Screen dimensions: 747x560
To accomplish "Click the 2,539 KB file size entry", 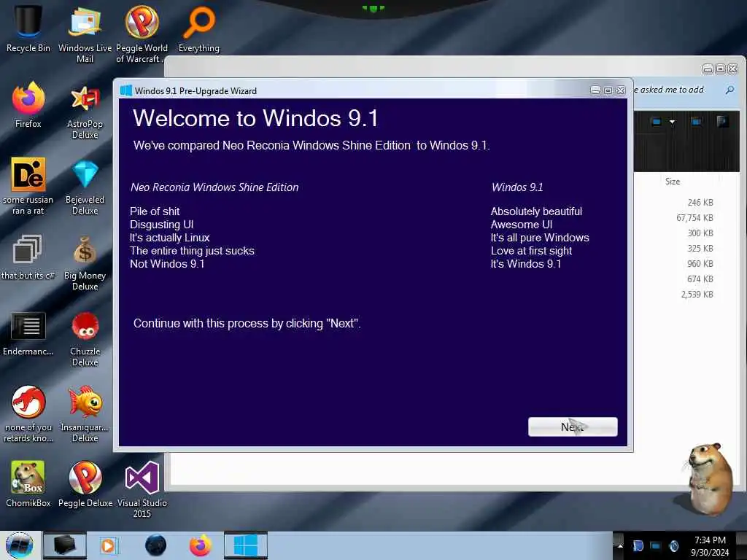I will pyautogui.click(x=697, y=295).
